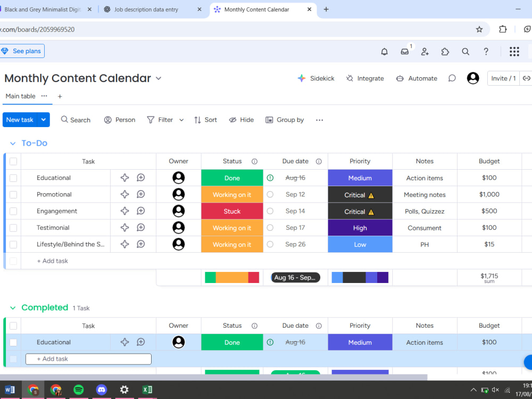
Task: Open the Sort menu
Action: [x=205, y=120]
